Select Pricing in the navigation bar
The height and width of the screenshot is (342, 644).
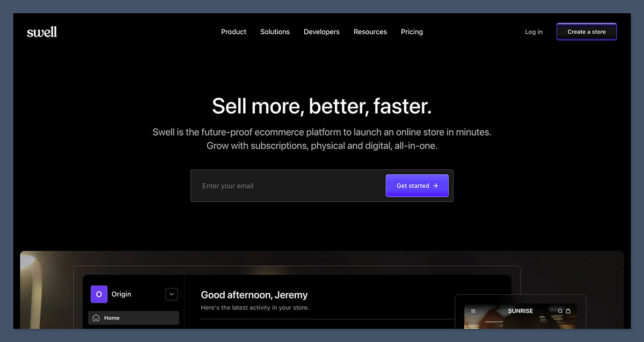[x=412, y=32]
